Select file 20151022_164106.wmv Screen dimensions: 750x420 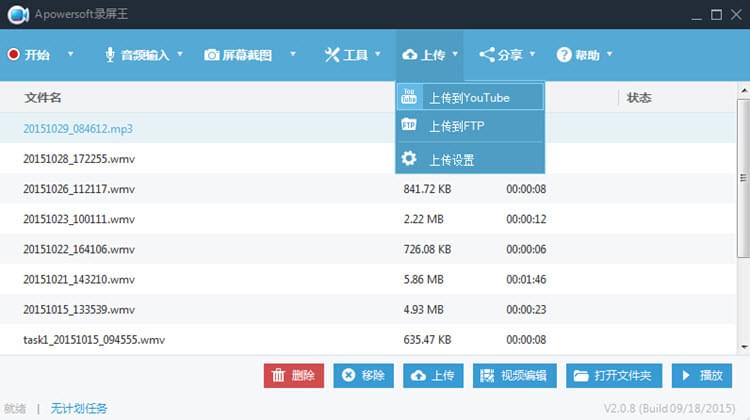79,249
